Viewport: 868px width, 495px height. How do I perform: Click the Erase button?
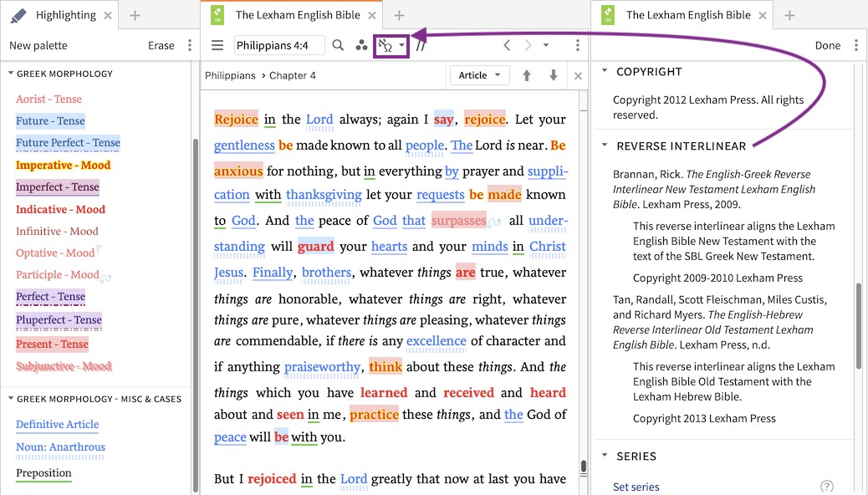coord(161,45)
